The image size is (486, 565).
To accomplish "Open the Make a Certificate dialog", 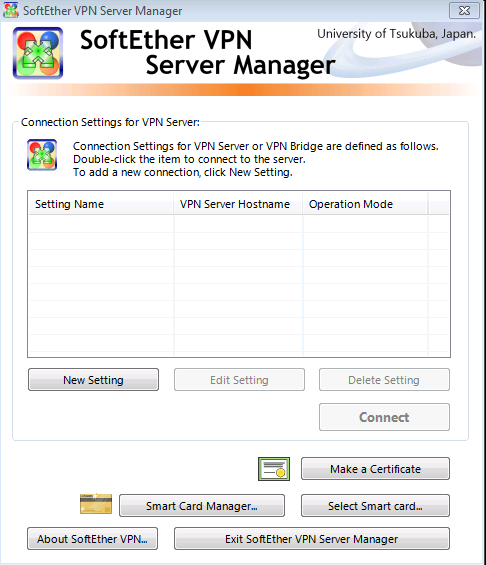I will tap(375, 469).
